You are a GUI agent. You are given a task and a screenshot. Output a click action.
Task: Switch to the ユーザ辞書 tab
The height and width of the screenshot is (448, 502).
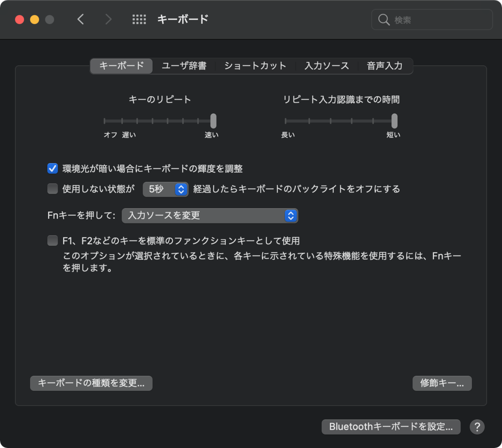(184, 66)
